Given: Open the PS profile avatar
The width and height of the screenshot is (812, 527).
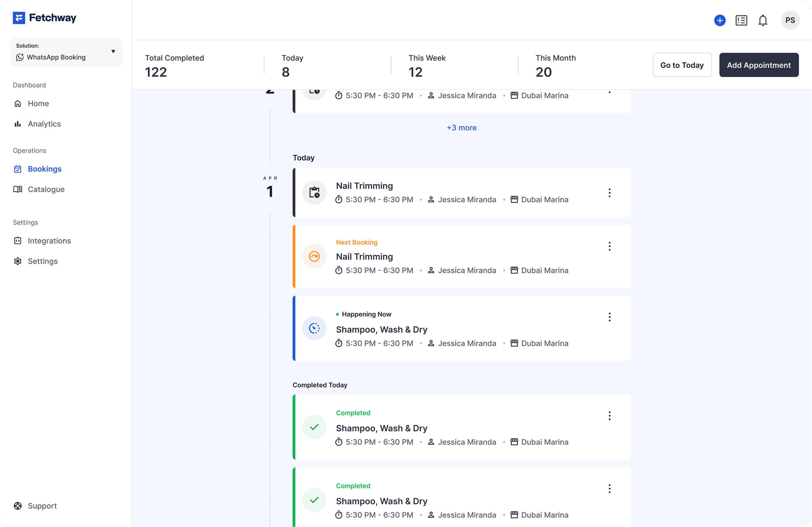Looking at the screenshot, I should tap(790, 20).
